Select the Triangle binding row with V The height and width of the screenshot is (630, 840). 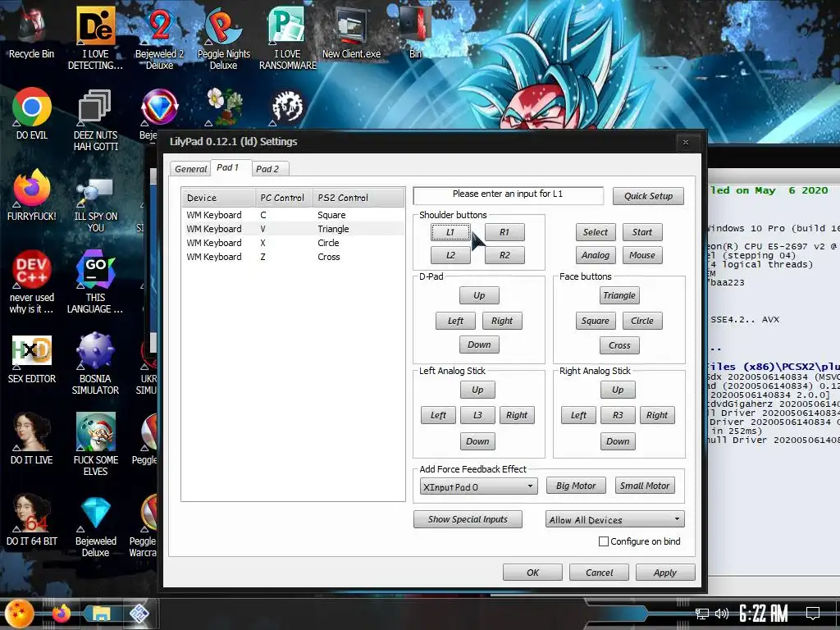click(x=293, y=229)
